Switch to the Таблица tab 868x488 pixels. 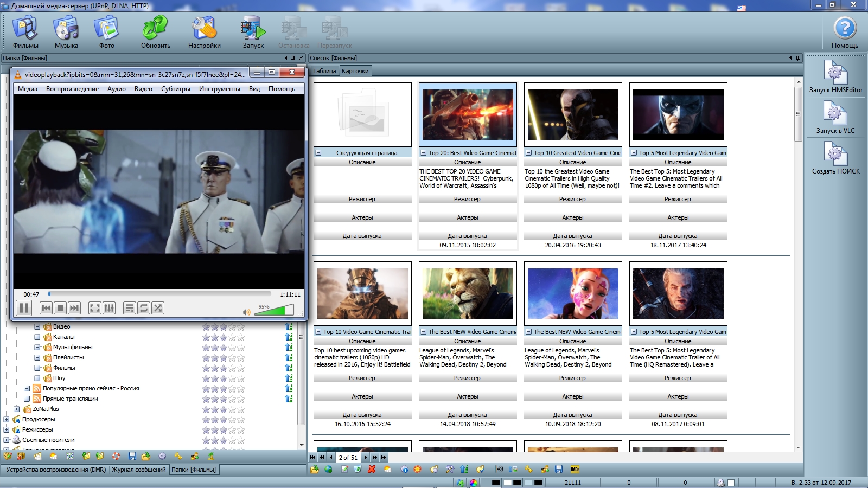tap(324, 71)
